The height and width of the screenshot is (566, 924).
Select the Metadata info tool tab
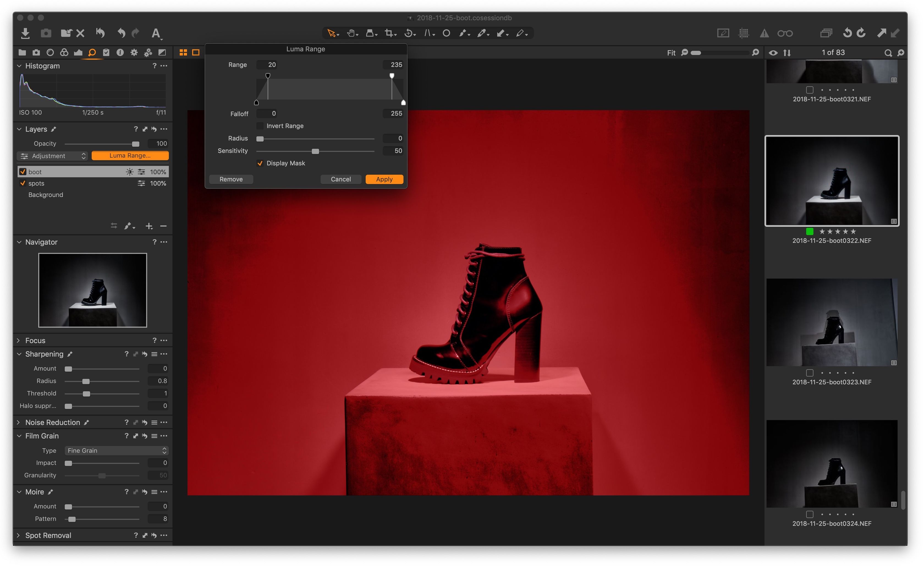coord(120,53)
